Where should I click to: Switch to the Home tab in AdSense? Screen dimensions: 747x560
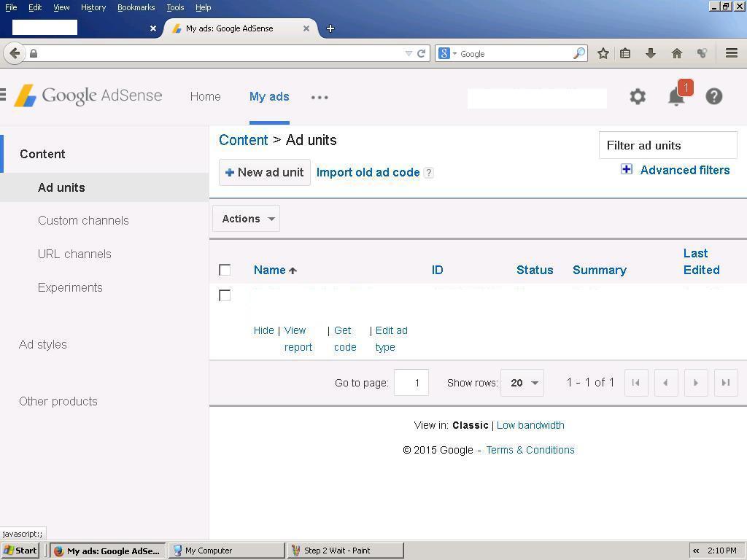pos(205,97)
